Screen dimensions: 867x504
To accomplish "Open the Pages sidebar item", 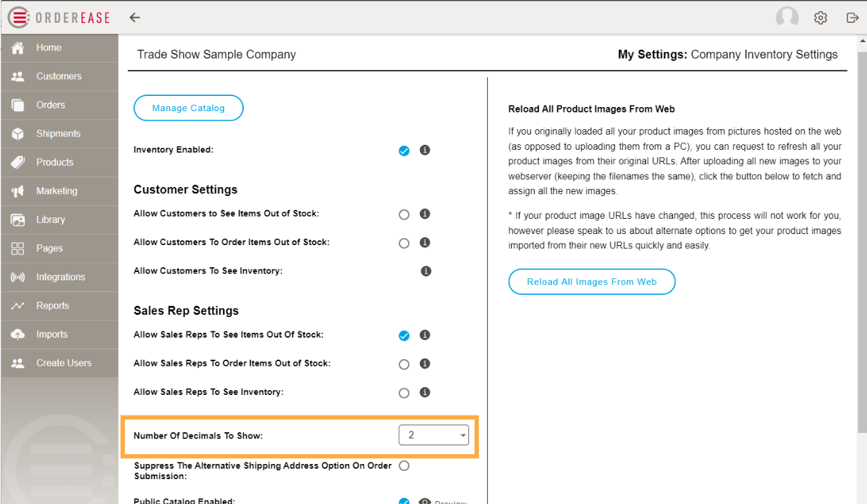I will pos(48,248).
